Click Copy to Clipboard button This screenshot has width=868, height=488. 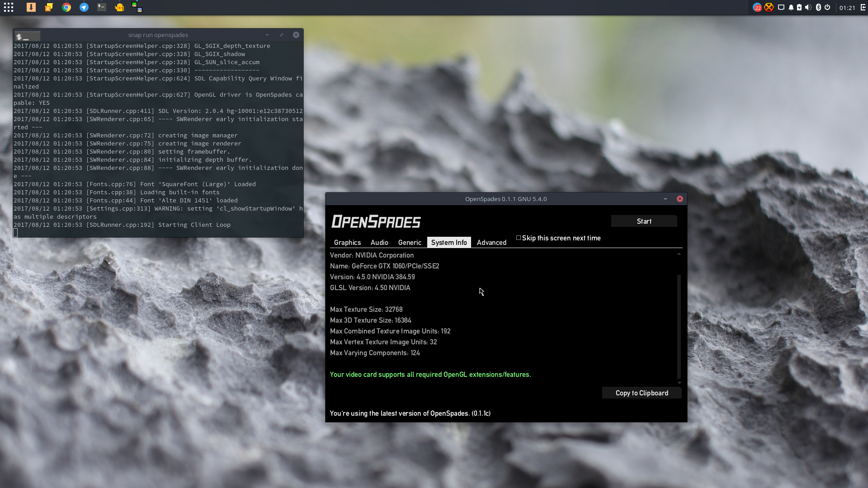click(x=642, y=393)
